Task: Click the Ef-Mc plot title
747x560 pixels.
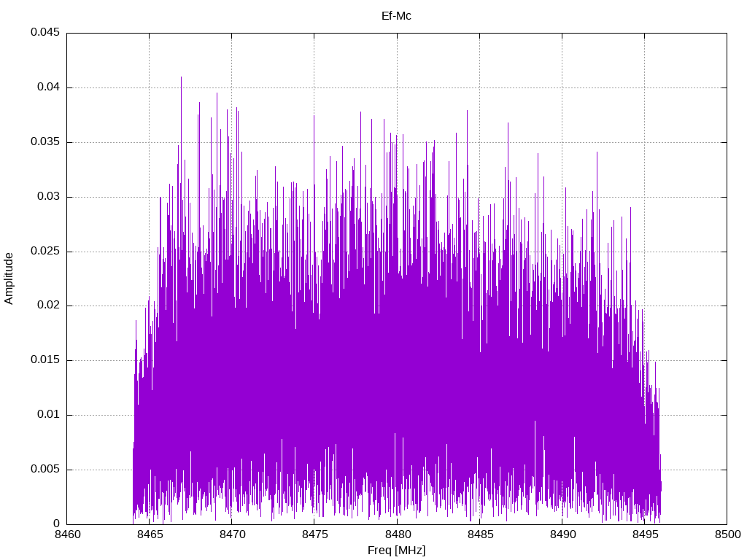Action: tap(396, 16)
